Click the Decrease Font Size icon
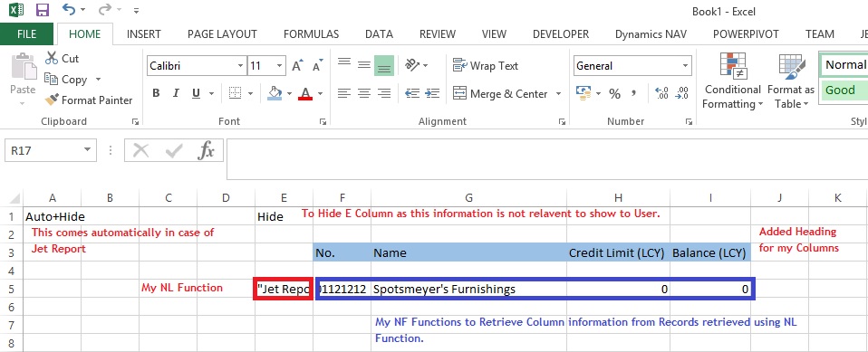Viewport: 868px width, 352px height. [x=317, y=66]
